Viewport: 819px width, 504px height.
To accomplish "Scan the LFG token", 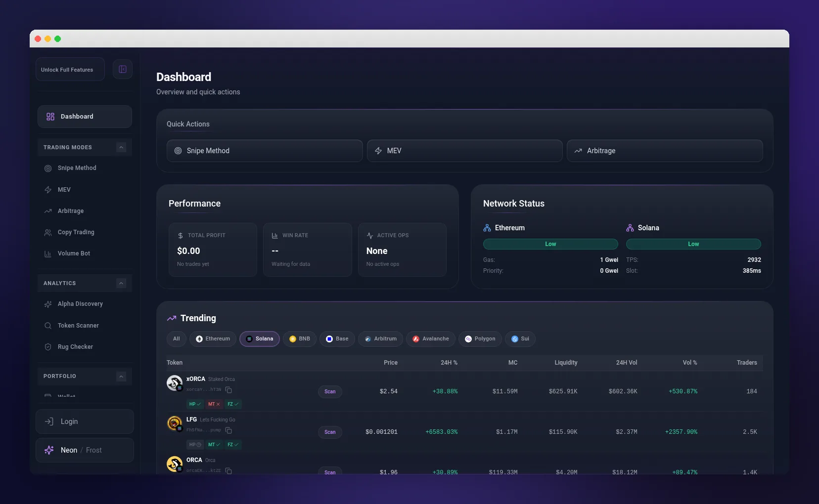I will [330, 432].
